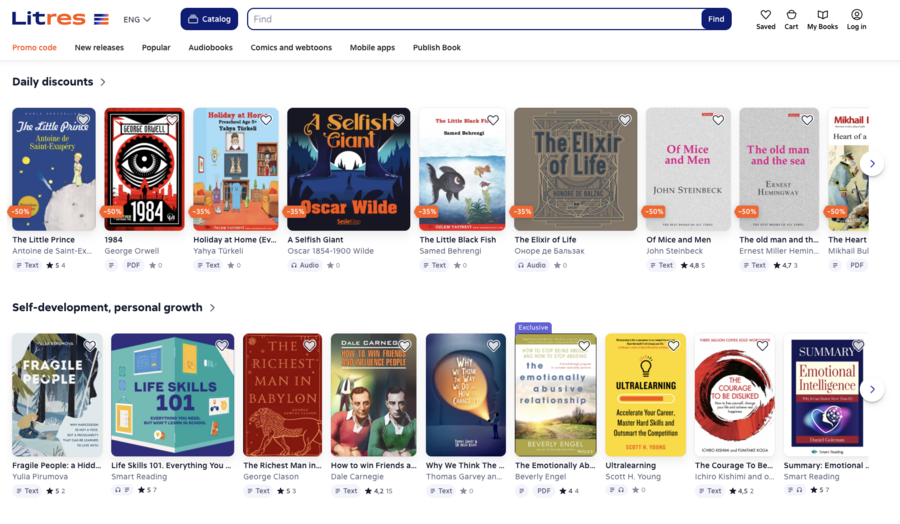Heart icon on Ultralearning cover
The width and height of the screenshot is (900, 524).
673,346
